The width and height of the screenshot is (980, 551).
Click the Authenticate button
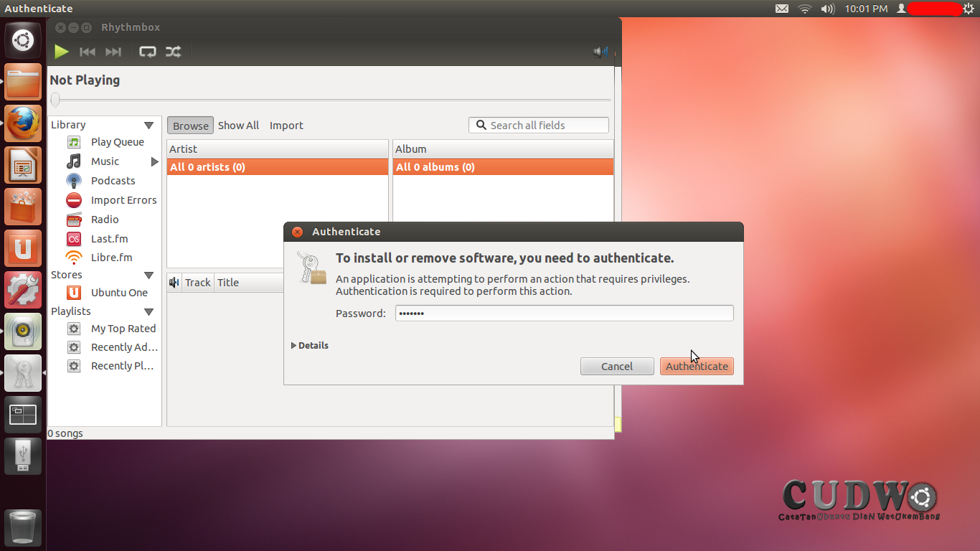point(697,367)
